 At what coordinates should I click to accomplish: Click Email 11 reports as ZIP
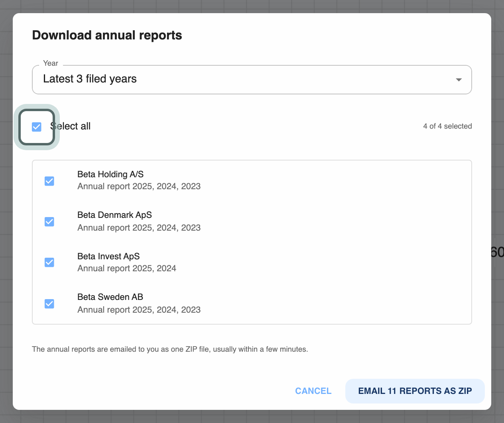pos(415,391)
